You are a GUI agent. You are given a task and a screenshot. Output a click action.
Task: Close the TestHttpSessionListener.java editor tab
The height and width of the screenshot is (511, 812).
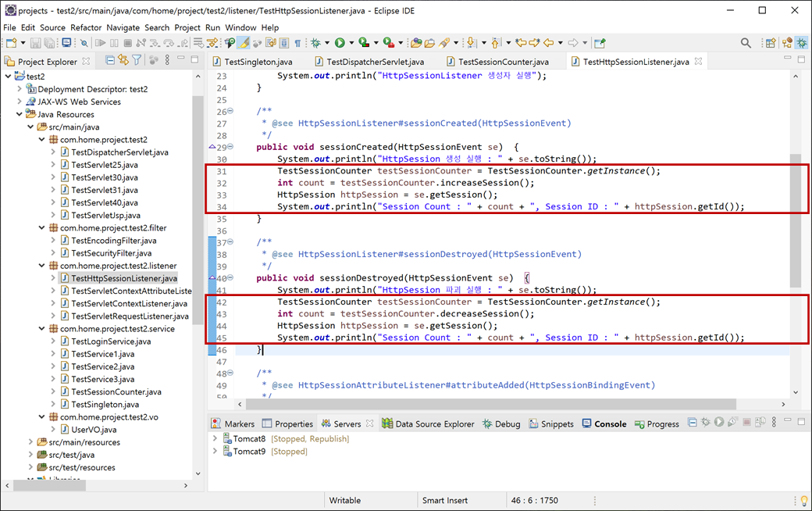[698, 61]
